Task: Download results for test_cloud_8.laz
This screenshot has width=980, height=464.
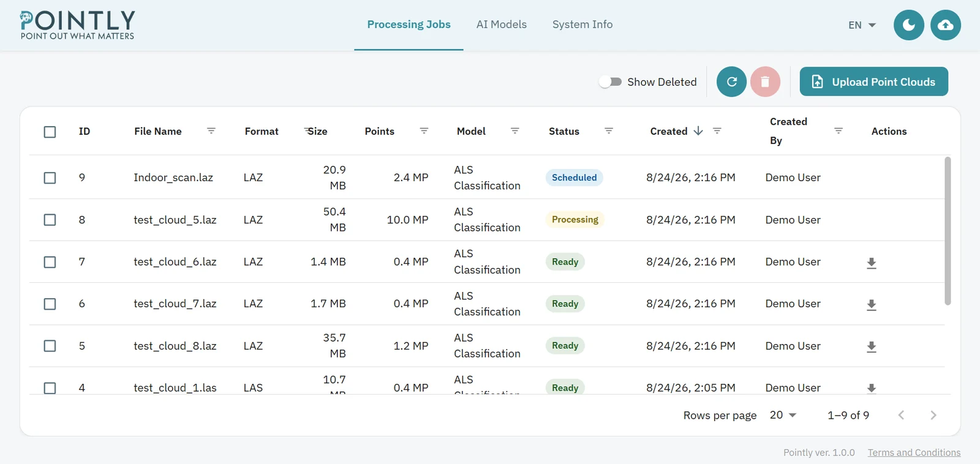Action: tap(872, 346)
